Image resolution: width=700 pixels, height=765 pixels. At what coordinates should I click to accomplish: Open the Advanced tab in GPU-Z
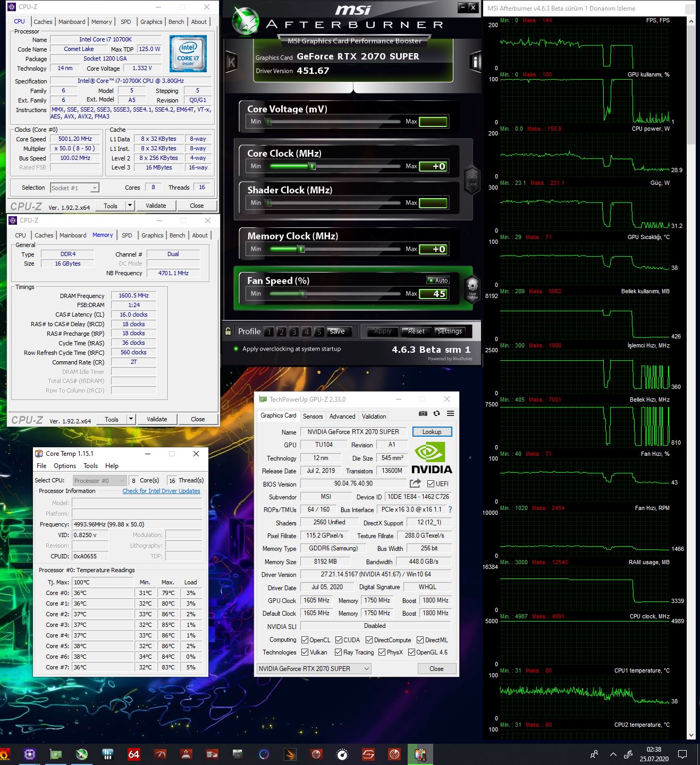click(x=342, y=416)
